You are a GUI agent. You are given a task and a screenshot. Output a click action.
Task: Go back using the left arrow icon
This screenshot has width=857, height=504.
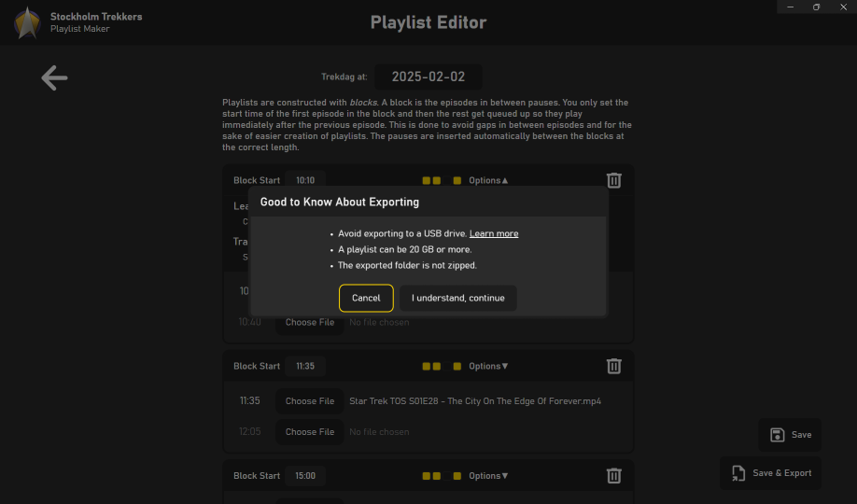54,77
